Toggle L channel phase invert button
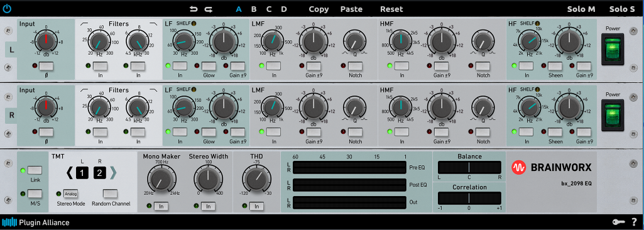Viewport: 644px width, 230px height. 46,66
